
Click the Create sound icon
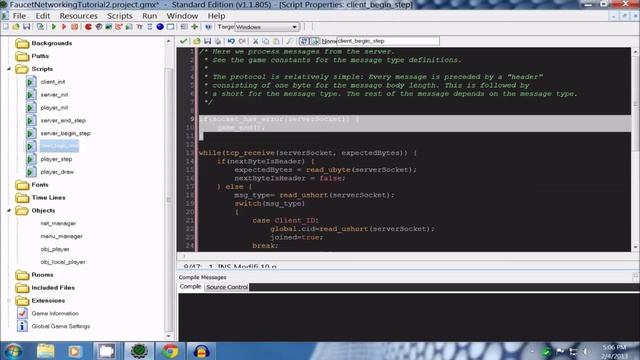[99, 27]
